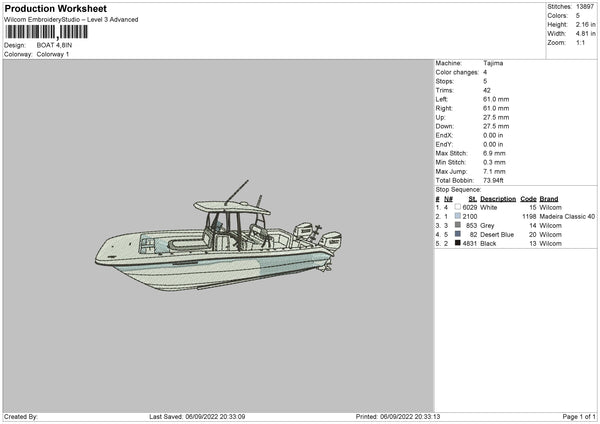The width and height of the screenshot is (600, 424).
Task: Select the Black thread color swatch
Action: [x=457, y=243]
